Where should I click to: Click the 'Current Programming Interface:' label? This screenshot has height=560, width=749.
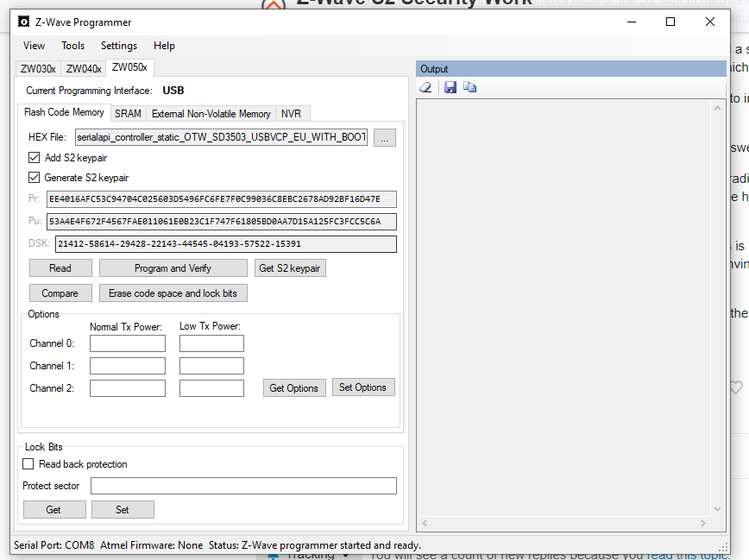tap(90, 91)
